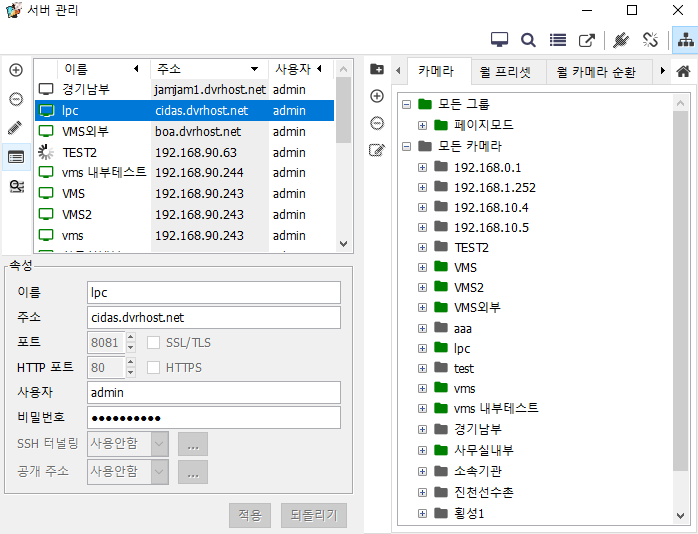The height and width of the screenshot is (534, 698).
Task: Sort by 사용자 column header
Action: (300, 69)
